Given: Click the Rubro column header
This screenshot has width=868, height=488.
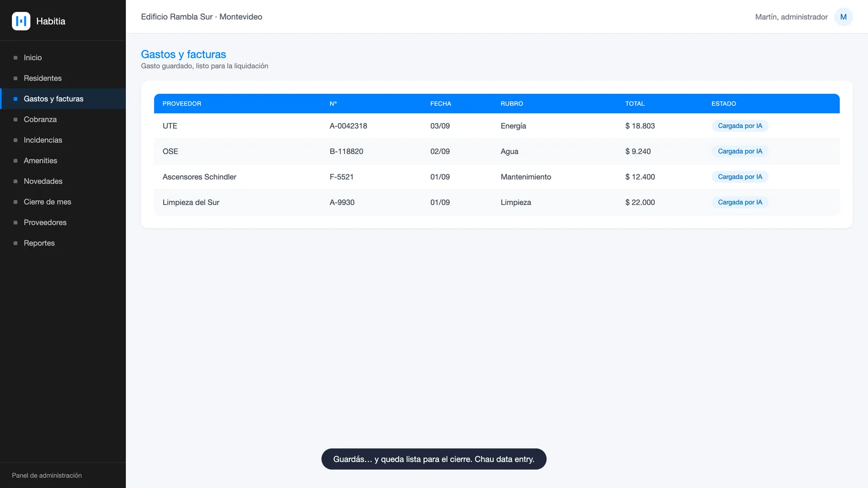Looking at the screenshot, I should [512, 104].
